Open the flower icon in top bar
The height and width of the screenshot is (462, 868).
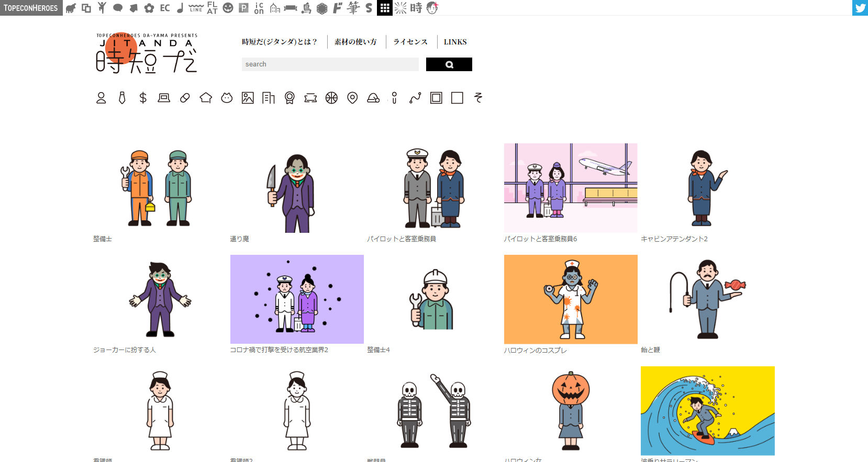pyautogui.click(x=149, y=8)
